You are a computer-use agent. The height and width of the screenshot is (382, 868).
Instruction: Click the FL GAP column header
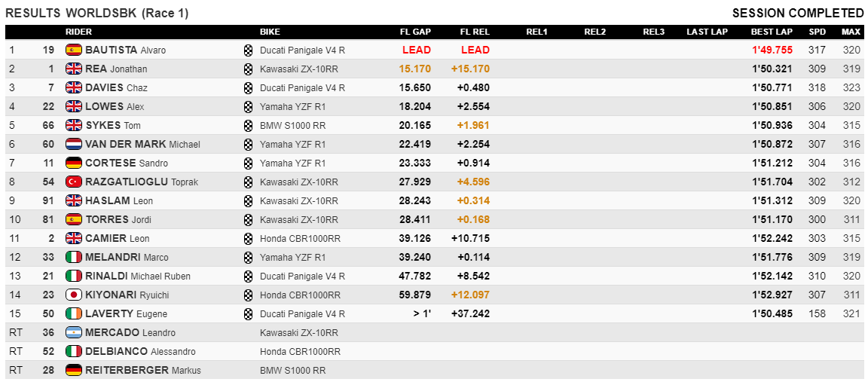coord(415,32)
